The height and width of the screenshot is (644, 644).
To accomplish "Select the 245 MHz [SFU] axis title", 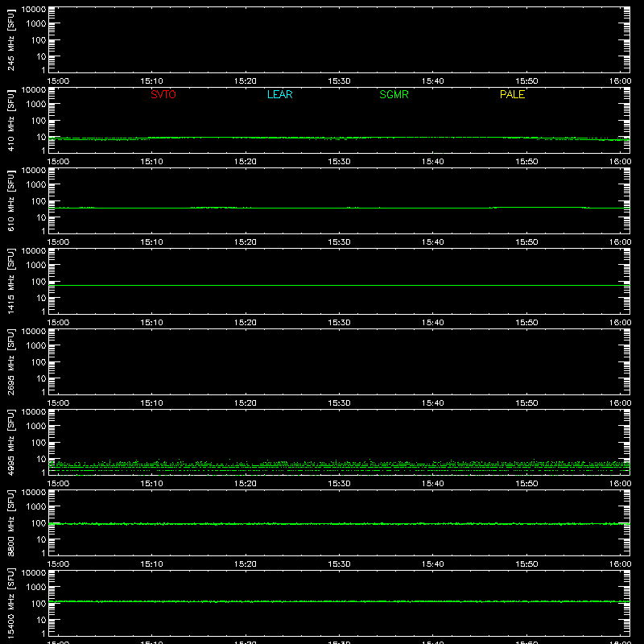I will (10, 39).
